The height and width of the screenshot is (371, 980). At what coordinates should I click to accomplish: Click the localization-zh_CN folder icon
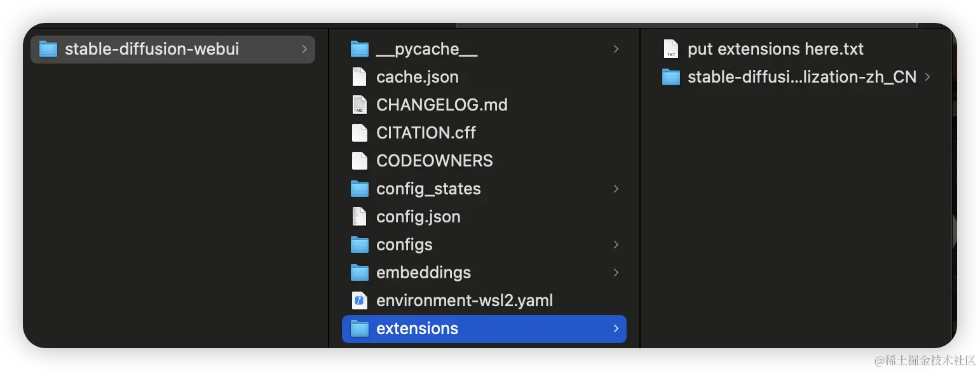[671, 77]
